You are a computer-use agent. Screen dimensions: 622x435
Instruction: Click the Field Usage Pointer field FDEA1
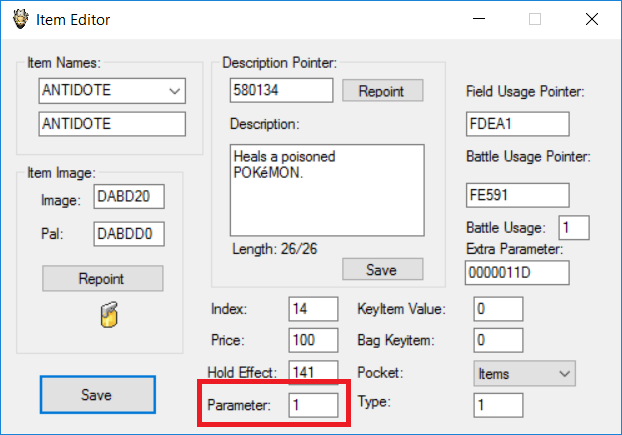518,124
